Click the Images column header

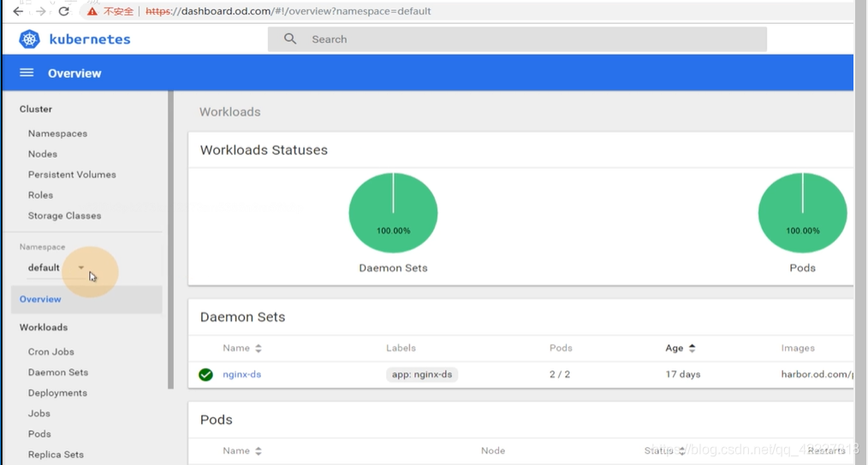point(798,349)
